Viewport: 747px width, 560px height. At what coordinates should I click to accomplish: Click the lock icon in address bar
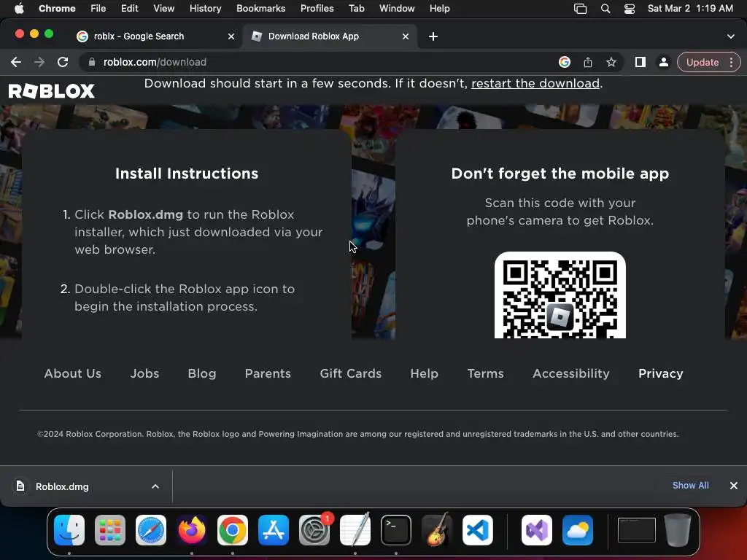click(x=92, y=62)
